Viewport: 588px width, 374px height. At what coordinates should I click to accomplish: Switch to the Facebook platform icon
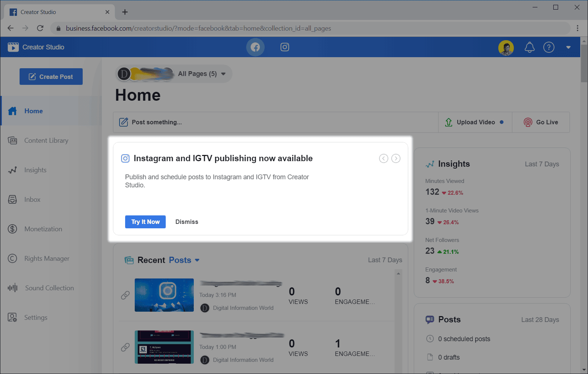(x=255, y=47)
